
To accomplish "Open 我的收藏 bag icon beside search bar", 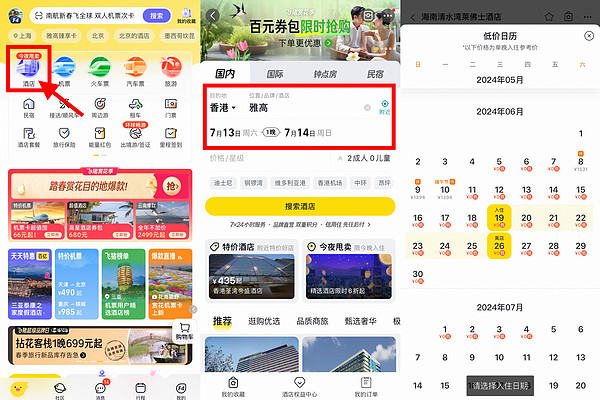I will tap(186, 16).
